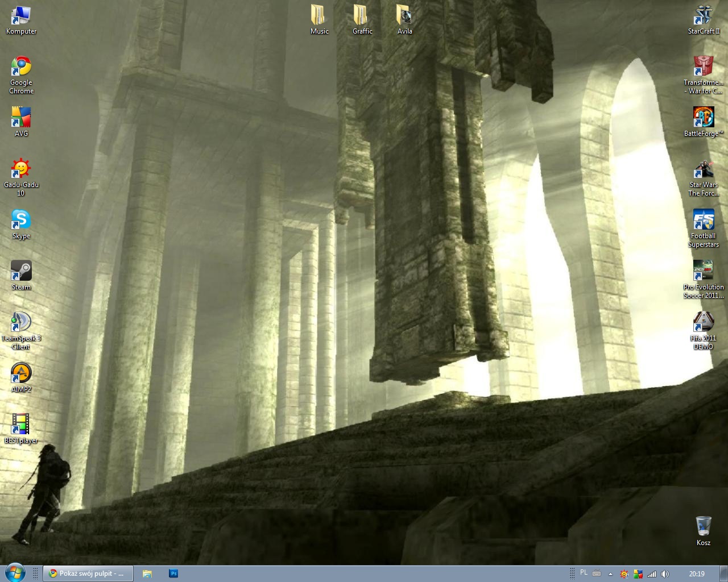Open the volume speaker tray icon

point(665,574)
